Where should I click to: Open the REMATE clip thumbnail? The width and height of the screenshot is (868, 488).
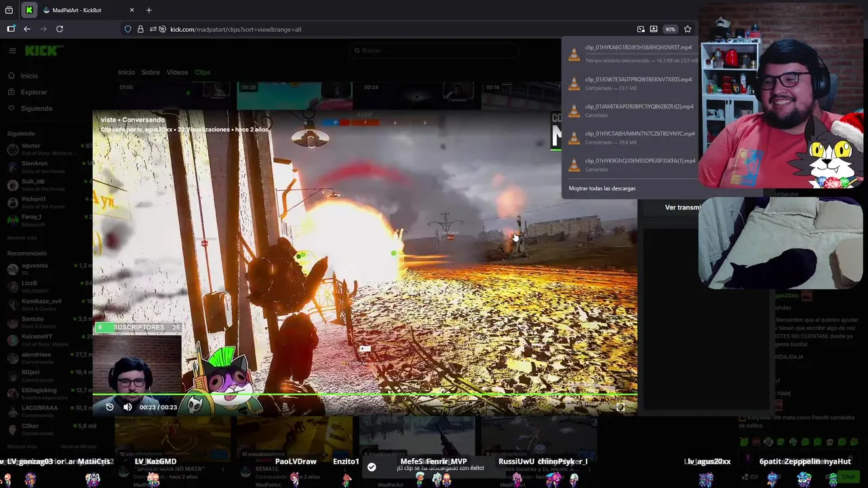[x=294, y=437]
